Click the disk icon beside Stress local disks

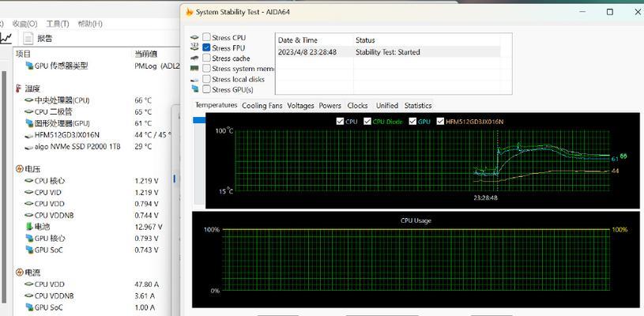click(194, 79)
